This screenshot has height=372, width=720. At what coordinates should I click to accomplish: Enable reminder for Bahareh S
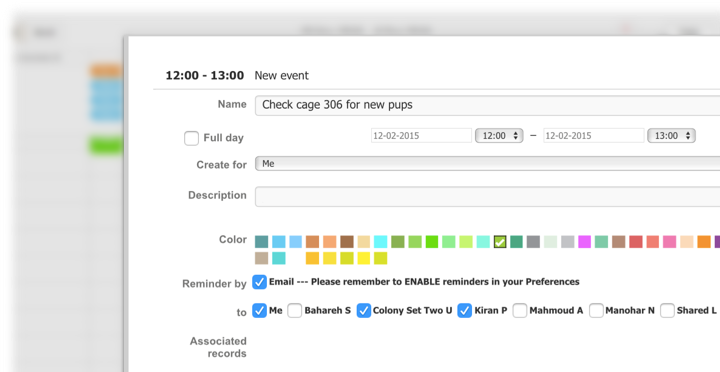(295, 310)
